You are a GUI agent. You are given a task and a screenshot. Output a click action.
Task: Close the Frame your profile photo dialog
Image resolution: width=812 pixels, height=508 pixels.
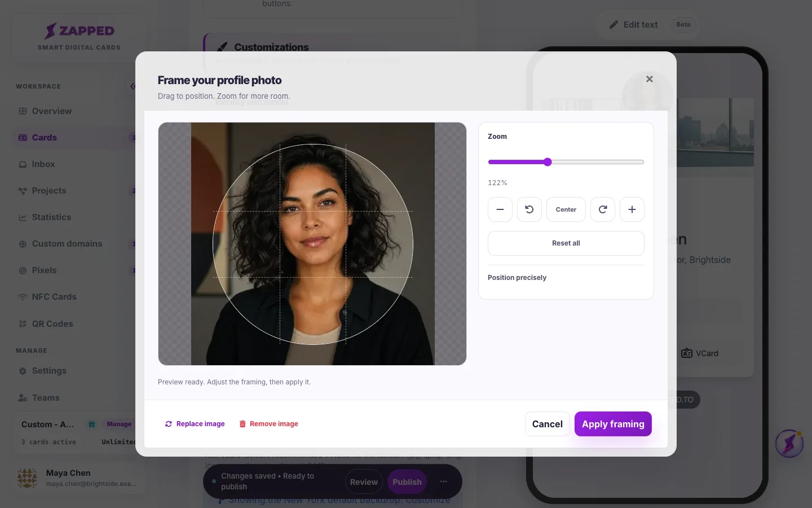click(650, 79)
